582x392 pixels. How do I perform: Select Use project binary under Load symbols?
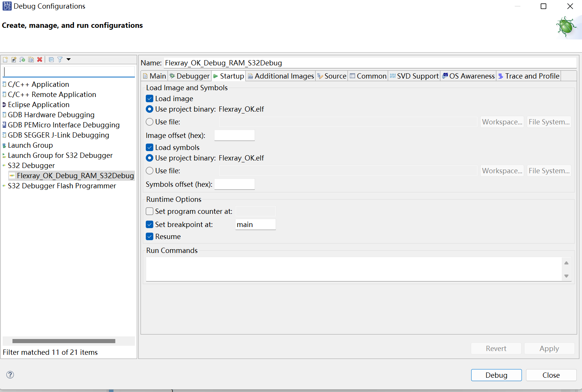(150, 158)
